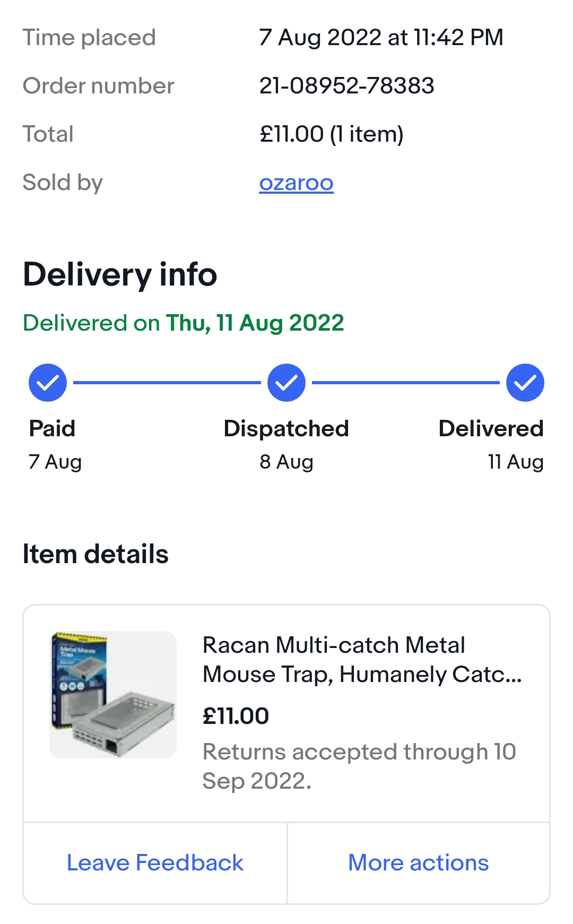This screenshot has width=573, height=924.
Task: Click the time placed value 7 Aug 2022
Action: click(381, 38)
